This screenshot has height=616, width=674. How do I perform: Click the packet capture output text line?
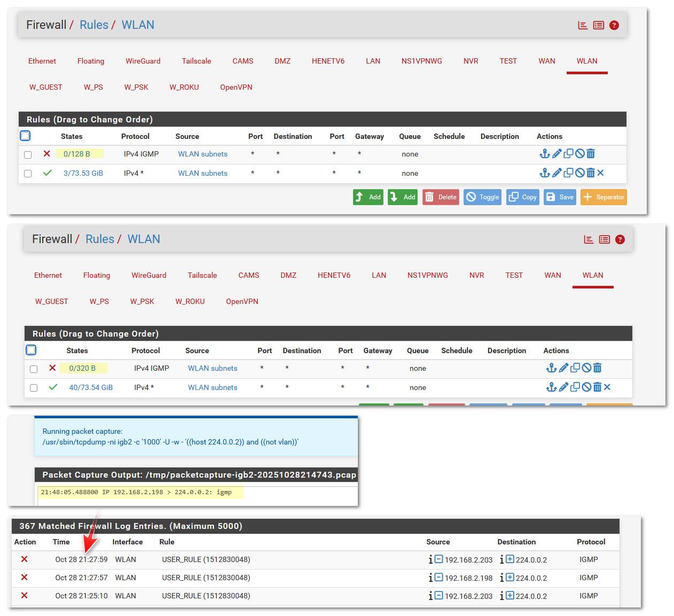pyautogui.click(x=137, y=493)
